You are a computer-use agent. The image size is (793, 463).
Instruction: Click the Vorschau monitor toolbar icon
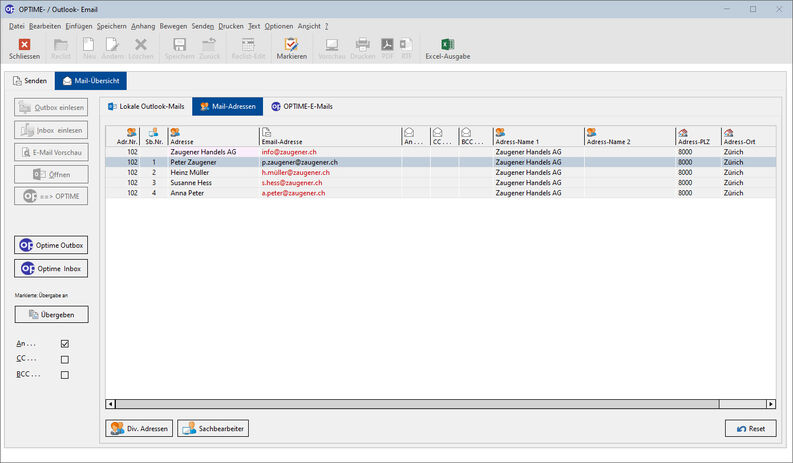pyautogui.click(x=332, y=45)
